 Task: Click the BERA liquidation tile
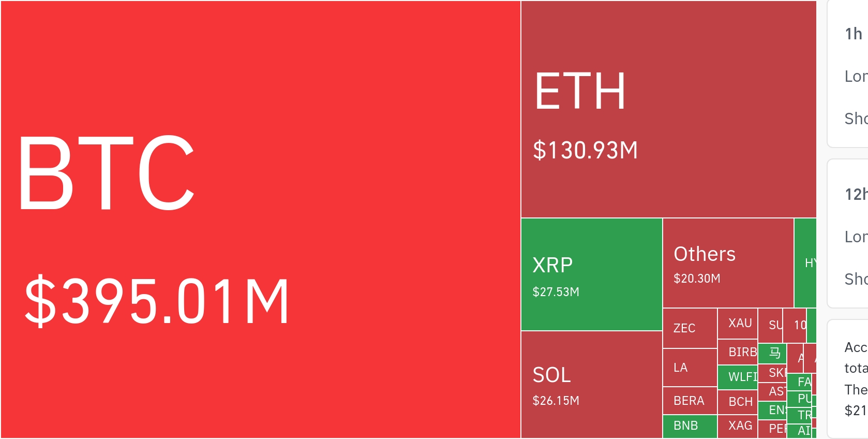(x=690, y=401)
